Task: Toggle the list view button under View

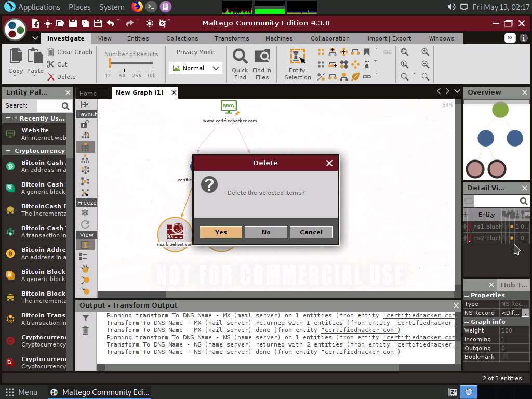Action: coord(84,257)
